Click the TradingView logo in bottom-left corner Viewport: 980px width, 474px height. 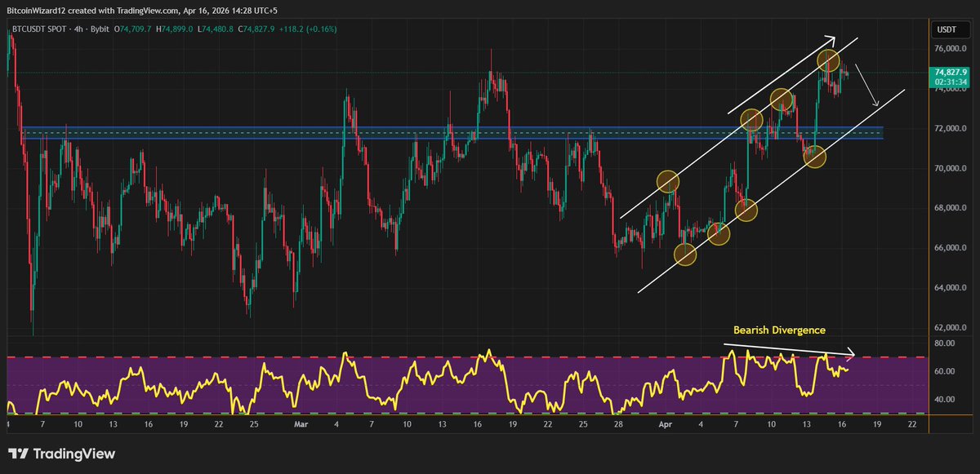61,454
